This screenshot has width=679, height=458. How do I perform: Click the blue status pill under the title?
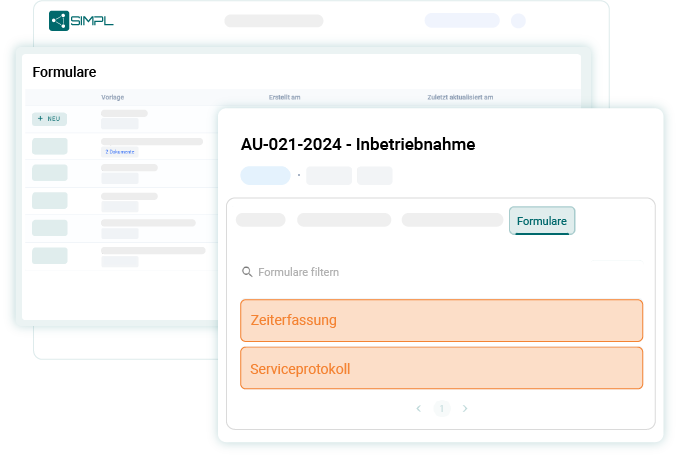(x=265, y=176)
